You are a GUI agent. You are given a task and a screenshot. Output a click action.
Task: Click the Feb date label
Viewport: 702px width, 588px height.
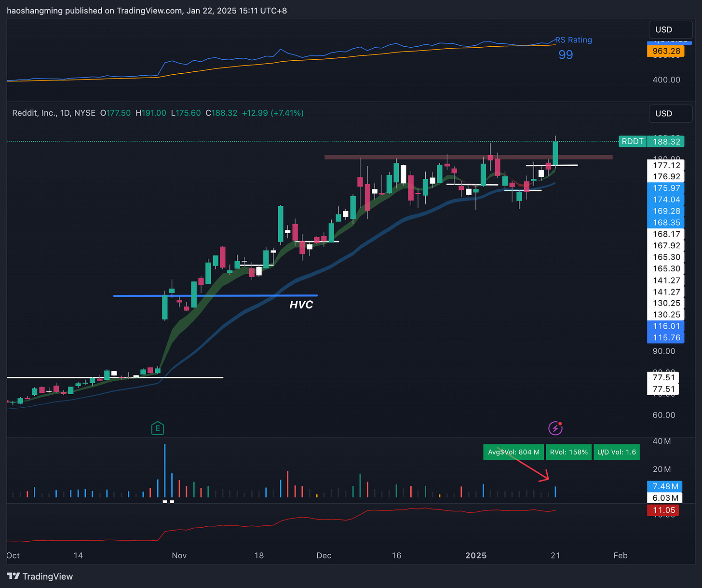click(x=621, y=556)
